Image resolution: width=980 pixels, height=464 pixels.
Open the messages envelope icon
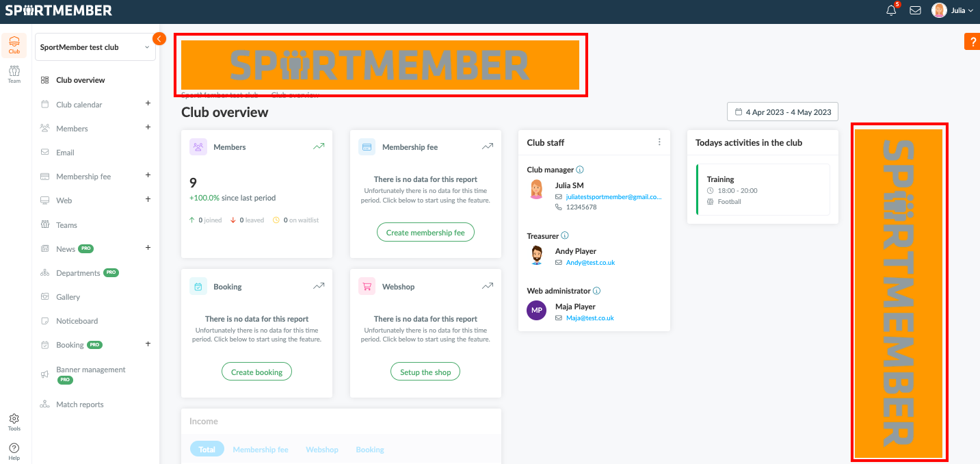915,10
